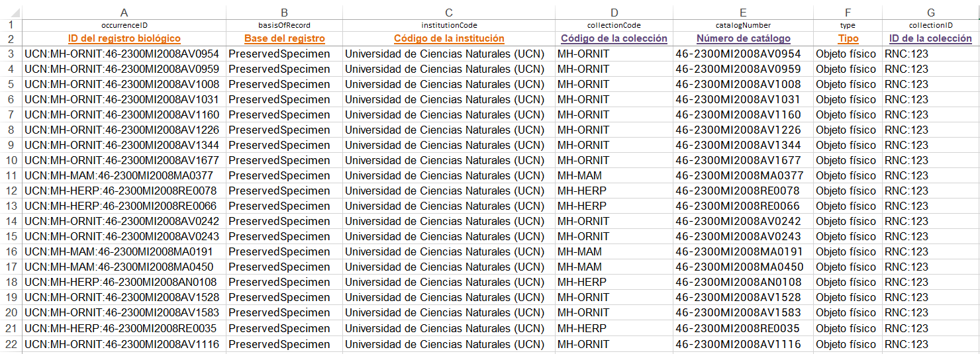
Task: Select the MH-HERP collection cell in row 18
Action: point(614,282)
